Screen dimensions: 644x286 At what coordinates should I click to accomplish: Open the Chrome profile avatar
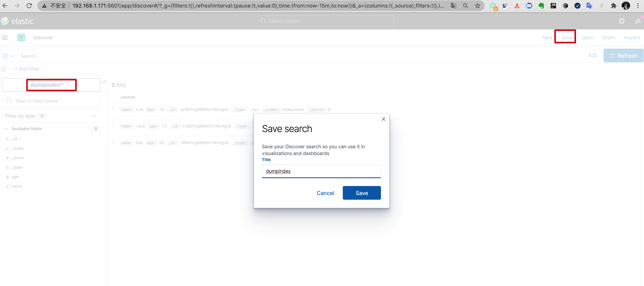coord(626,6)
